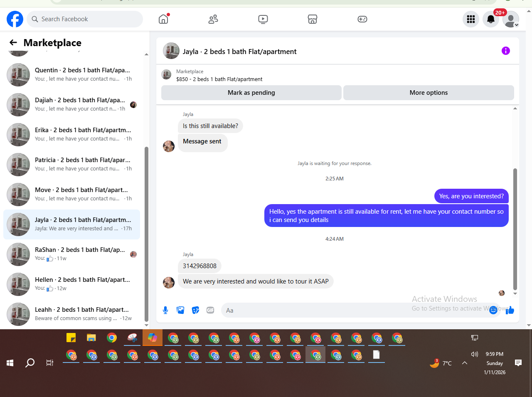Go to Facebook home via the logo
Image resolution: width=532 pixels, height=397 pixels.
(15, 19)
